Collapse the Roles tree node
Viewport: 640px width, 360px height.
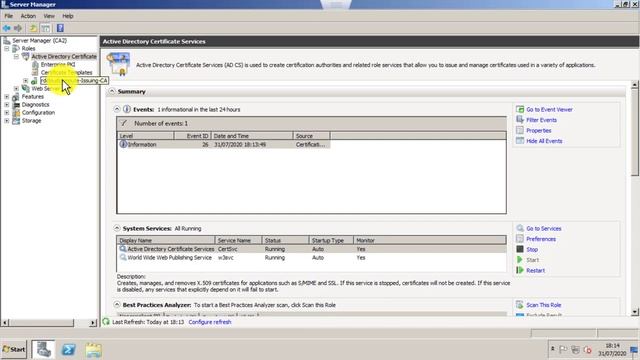tap(7, 48)
